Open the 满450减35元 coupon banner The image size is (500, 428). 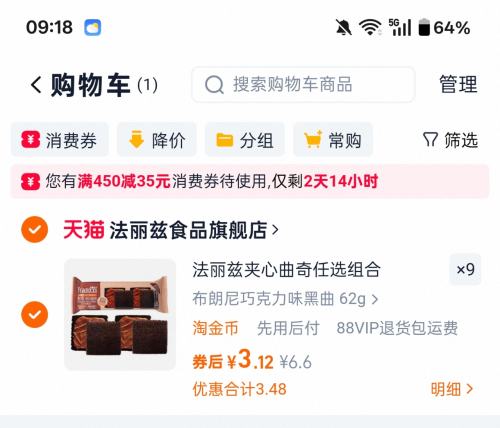[x=250, y=182]
